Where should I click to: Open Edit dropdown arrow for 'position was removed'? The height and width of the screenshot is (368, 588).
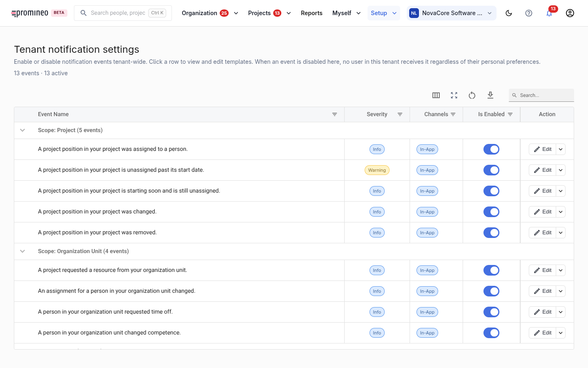(561, 233)
